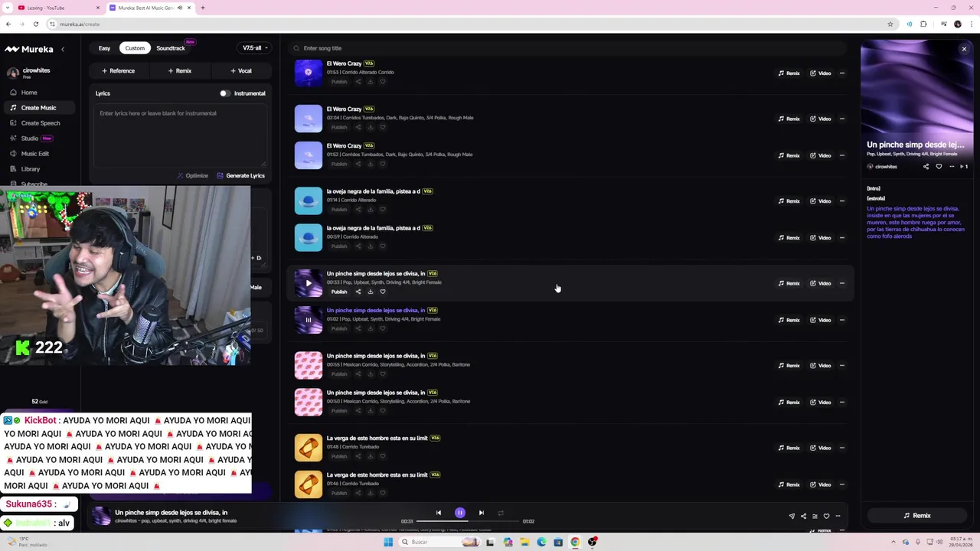
Task: Share the 01:14 la oveja negra track
Action: (358, 210)
